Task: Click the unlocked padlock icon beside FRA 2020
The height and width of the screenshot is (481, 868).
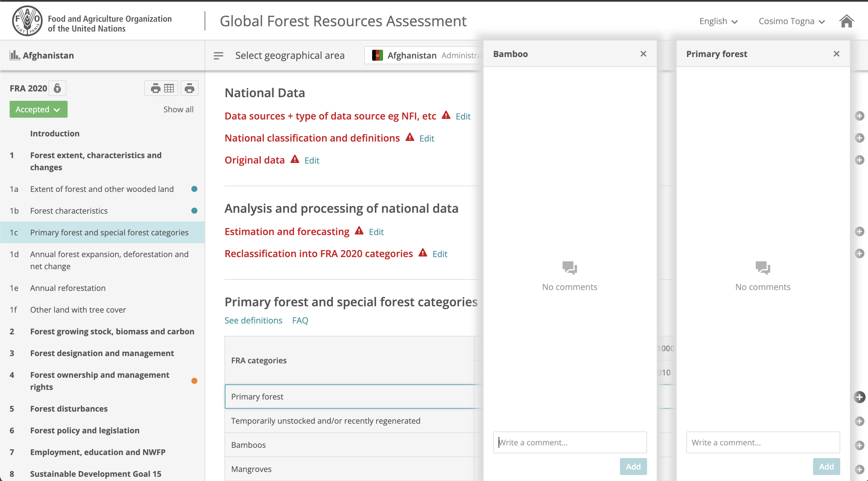Action: point(57,88)
